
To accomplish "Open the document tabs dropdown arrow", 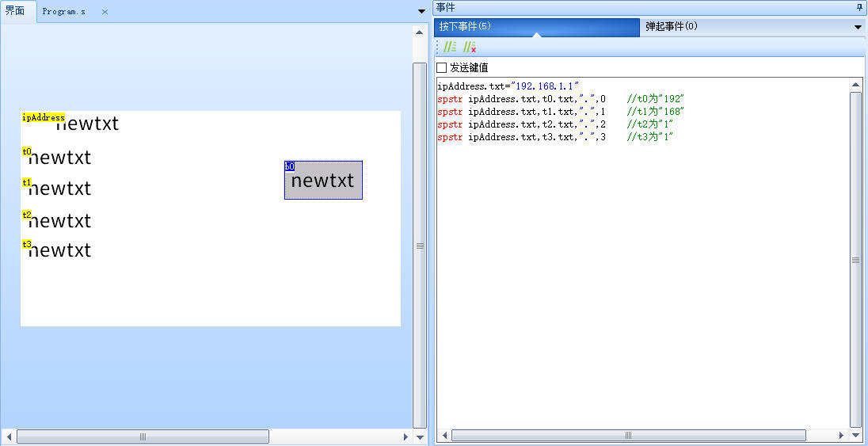I will [x=421, y=12].
